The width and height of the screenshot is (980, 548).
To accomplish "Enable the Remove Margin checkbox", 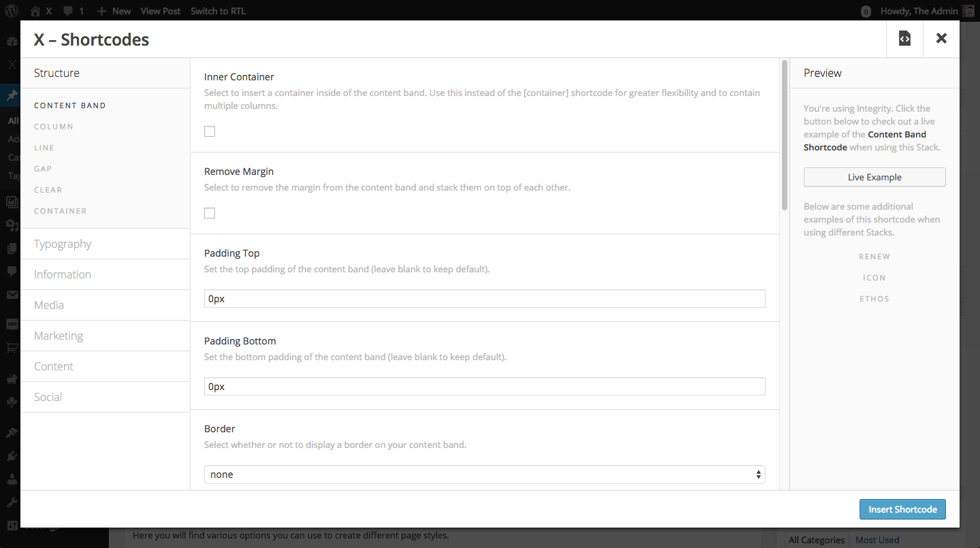I will (209, 212).
